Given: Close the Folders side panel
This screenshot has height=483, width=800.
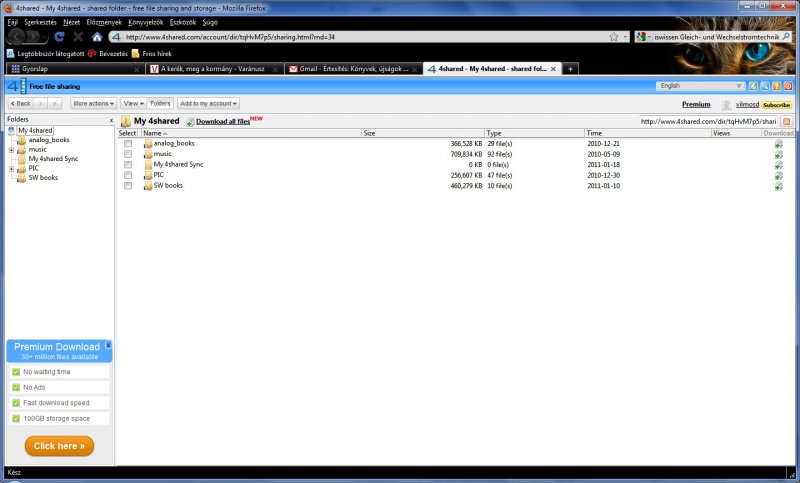Looking at the screenshot, I should pyautogui.click(x=111, y=120).
